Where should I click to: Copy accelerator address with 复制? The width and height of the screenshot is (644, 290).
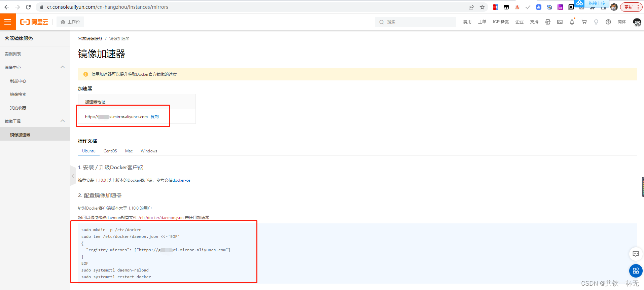(154, 117)
